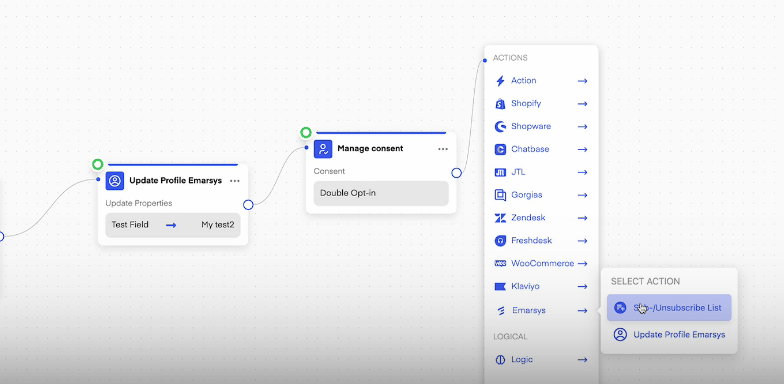Image resolution: width=784 pixels, height=384 pixels.
Task: Click the Test Field property row
Action: (x=172, y=225)
